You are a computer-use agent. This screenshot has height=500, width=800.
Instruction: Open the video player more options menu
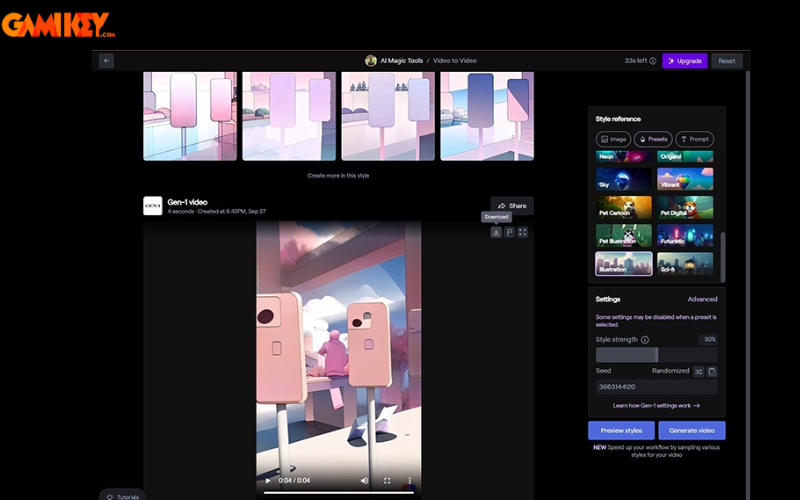(x=409, y=481)
